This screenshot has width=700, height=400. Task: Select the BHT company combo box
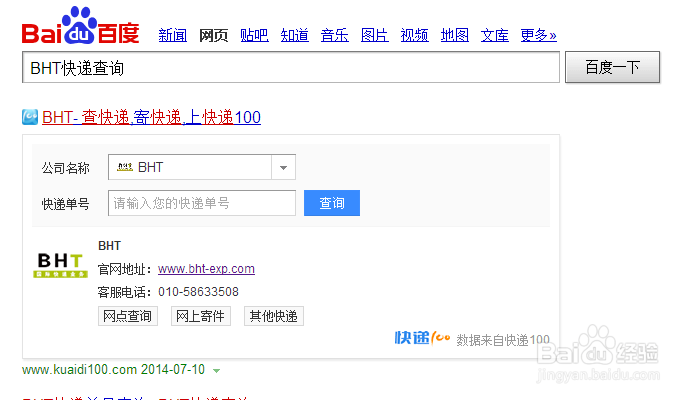point(202,167)
